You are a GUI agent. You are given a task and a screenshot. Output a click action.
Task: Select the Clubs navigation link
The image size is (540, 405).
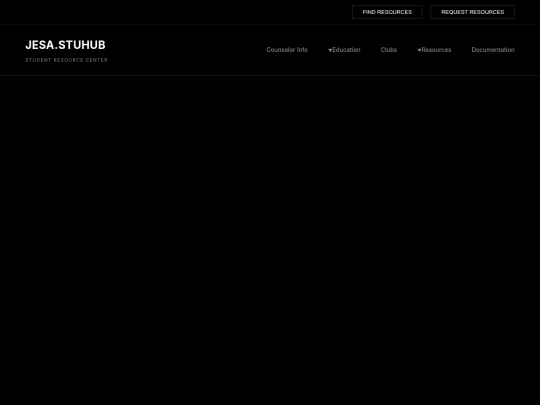click(389, 50)
